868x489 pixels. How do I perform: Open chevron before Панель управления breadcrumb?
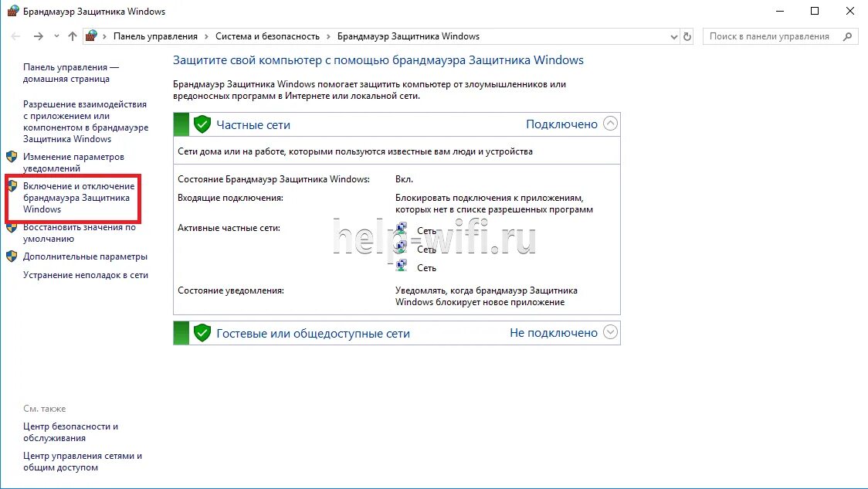(x=104, y=36)
